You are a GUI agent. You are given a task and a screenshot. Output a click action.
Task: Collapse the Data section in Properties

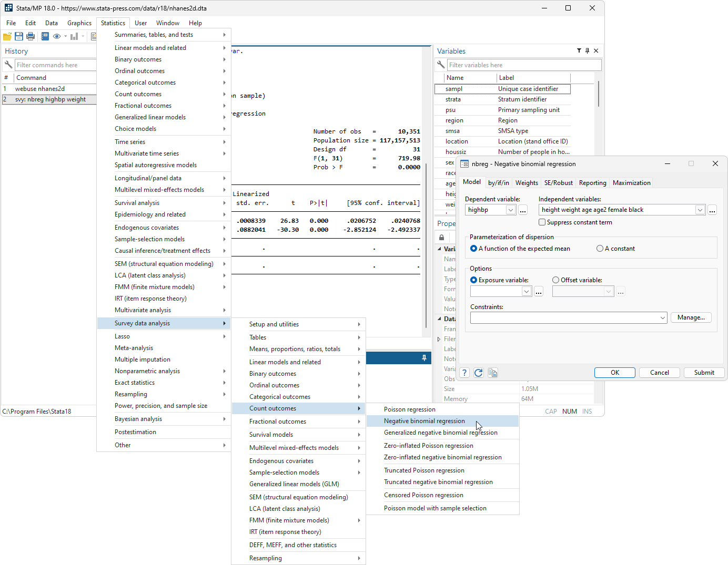pos(440,319)
